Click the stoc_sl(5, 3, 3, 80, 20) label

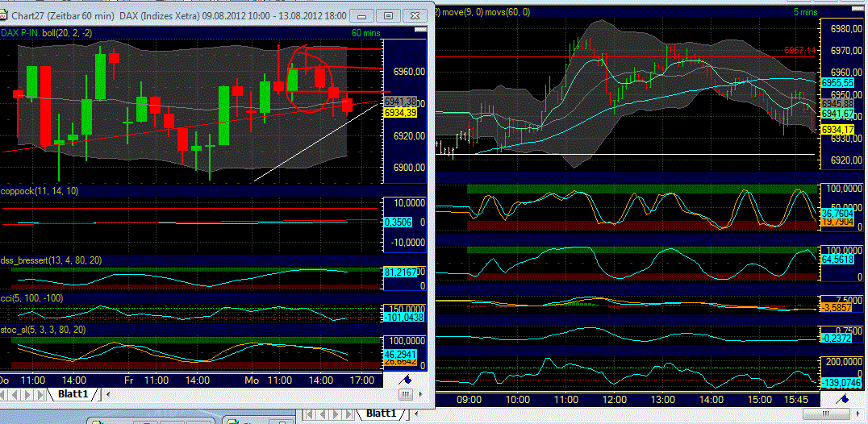point(44,330)
